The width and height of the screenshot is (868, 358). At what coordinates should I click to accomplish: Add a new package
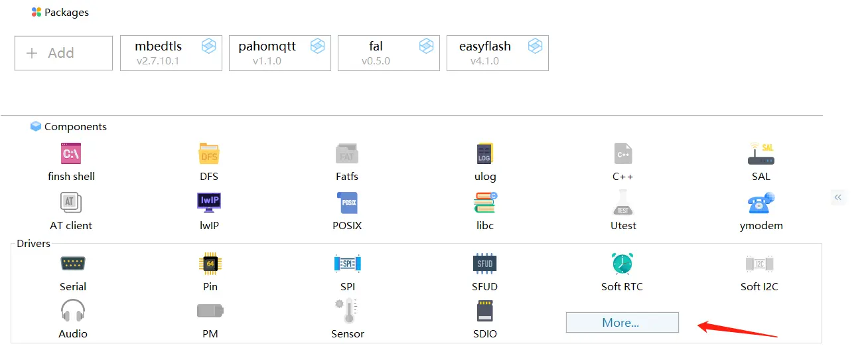pos(64,53)
